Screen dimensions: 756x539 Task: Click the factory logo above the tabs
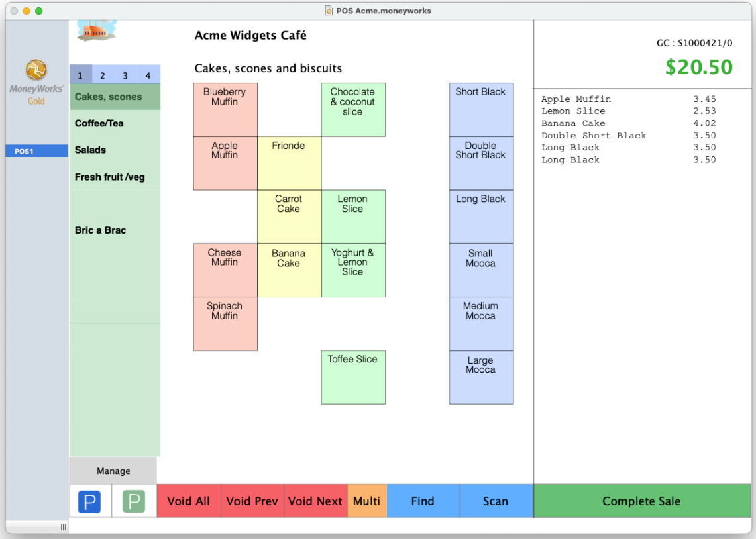97,30
